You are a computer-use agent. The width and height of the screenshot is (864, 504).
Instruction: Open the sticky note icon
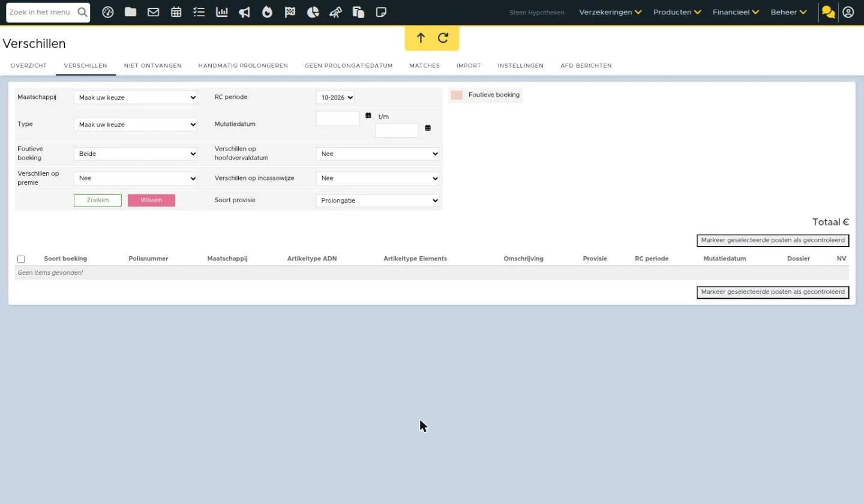click(381, 12)
